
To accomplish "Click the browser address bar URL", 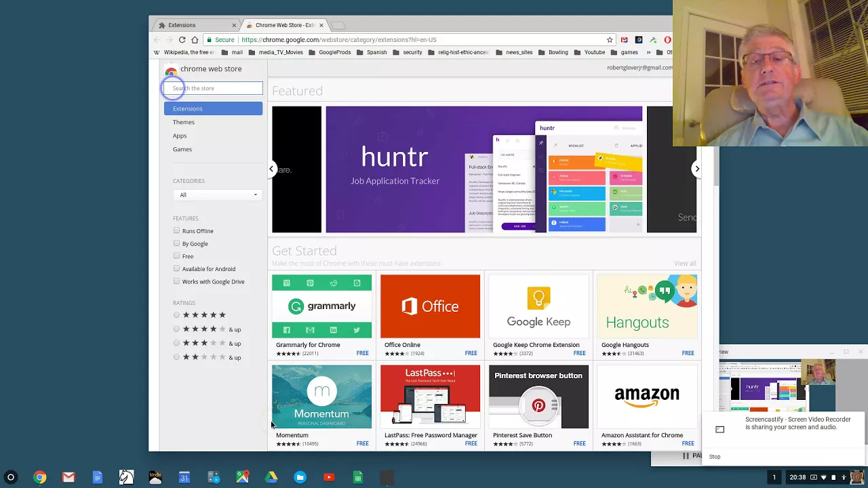I will tap(339, 39).
